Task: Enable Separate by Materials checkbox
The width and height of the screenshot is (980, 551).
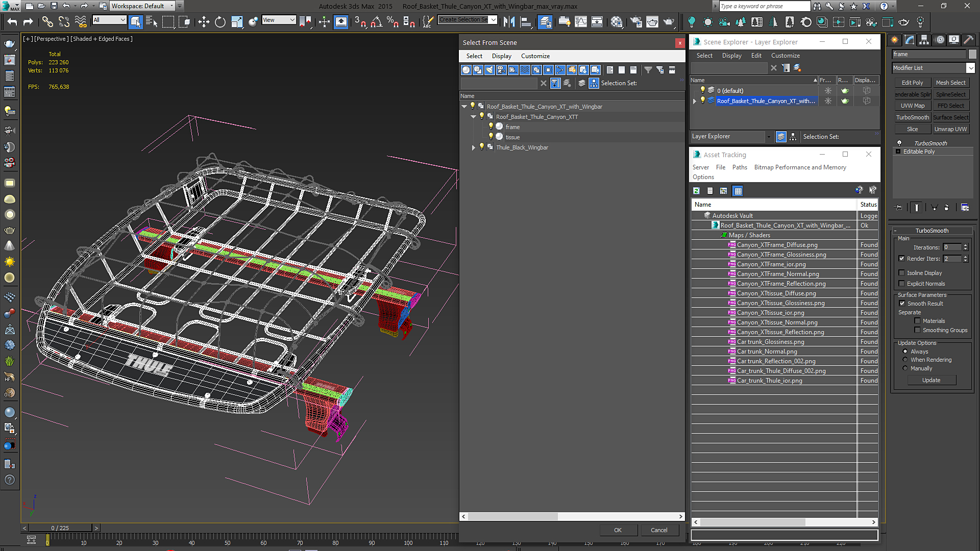Action: tap(917, 321)
